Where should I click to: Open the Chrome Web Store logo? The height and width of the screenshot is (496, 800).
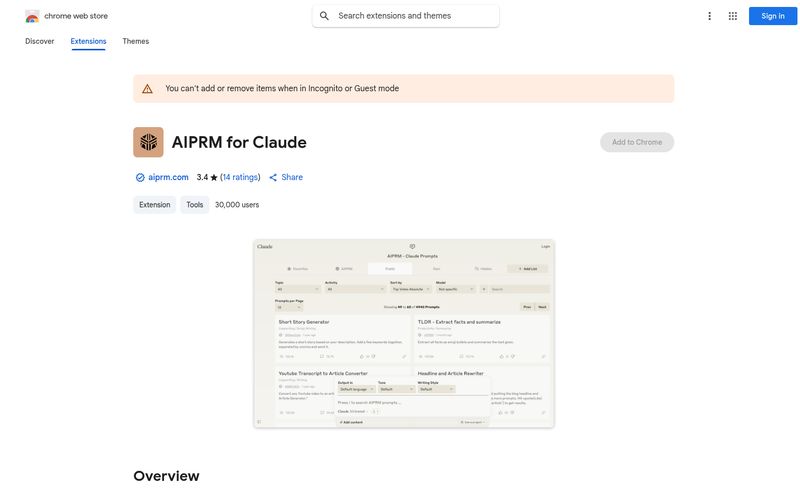pos(32,16)
